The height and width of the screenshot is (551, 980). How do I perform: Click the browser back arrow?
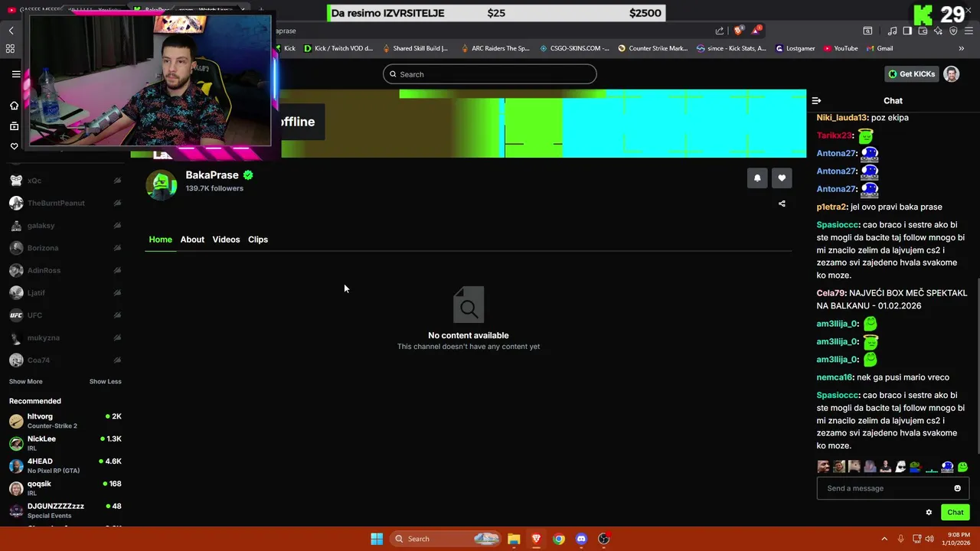pos(11,31)
